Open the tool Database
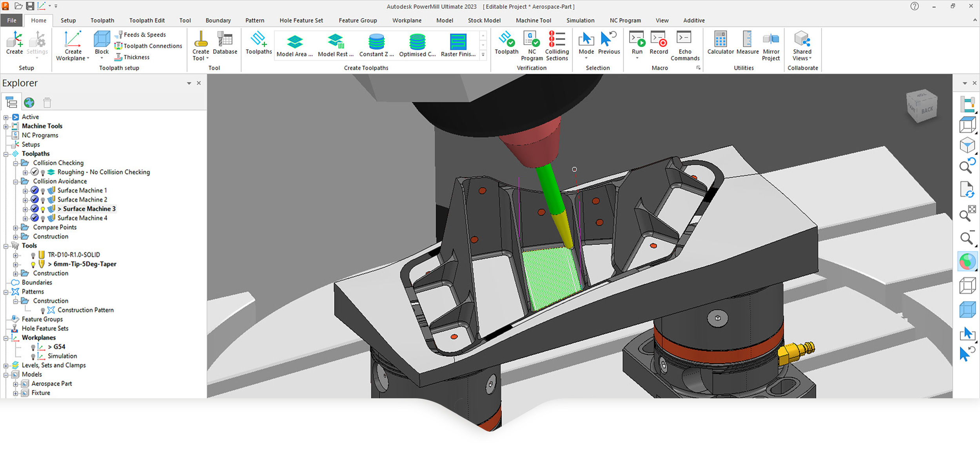This screenshot has width=980, height=450. coord(225,43)
